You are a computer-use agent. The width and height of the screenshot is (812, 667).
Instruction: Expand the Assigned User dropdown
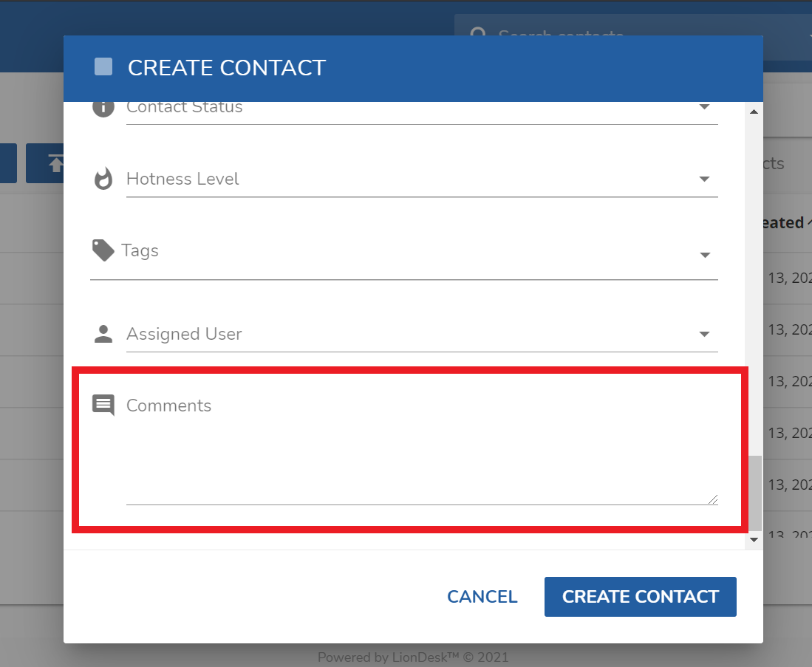coord(705,334)
